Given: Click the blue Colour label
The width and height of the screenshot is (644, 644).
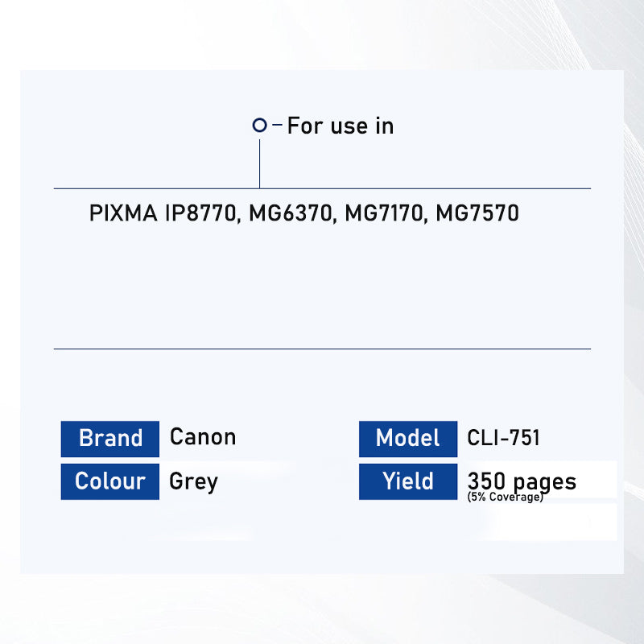Looking at the screenshot, I should point(110,481).
